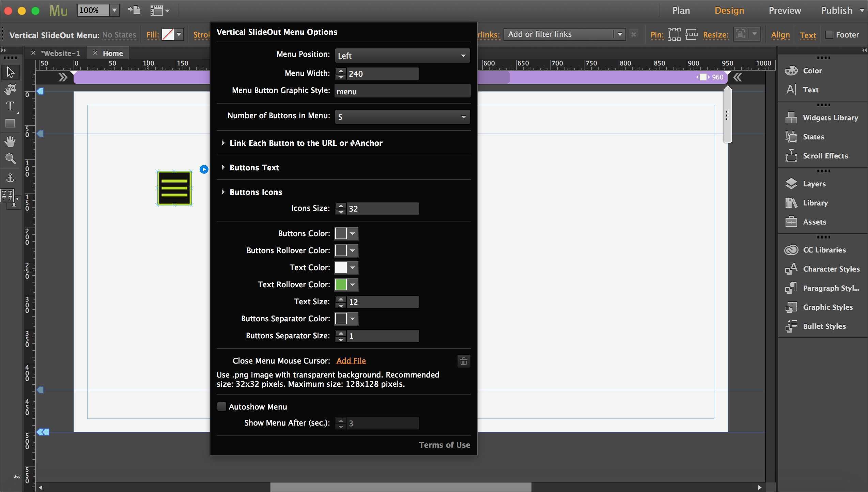Viewport: 868px width, 492px height.
Task: Select the Text tool
Action: click(x=10, y=106)
